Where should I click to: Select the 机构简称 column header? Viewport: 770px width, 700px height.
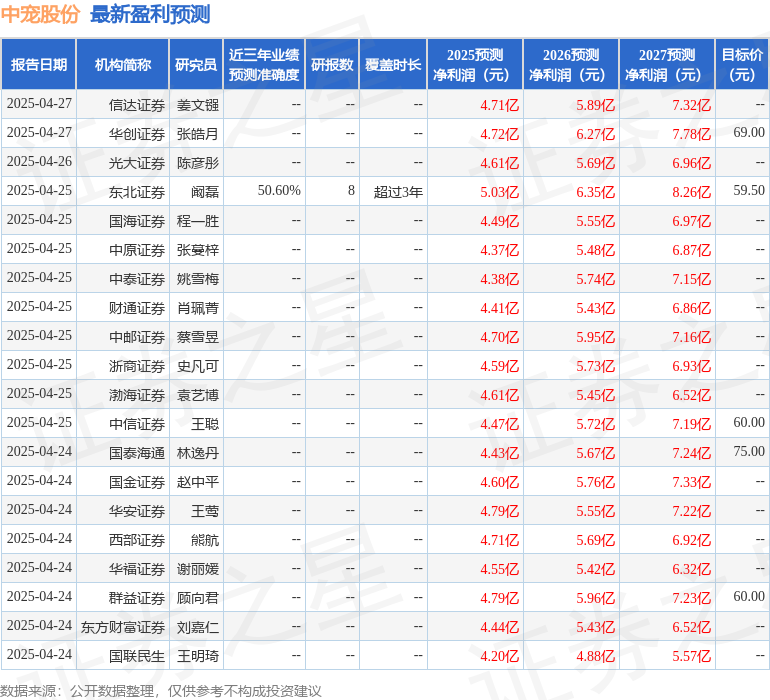122,65
